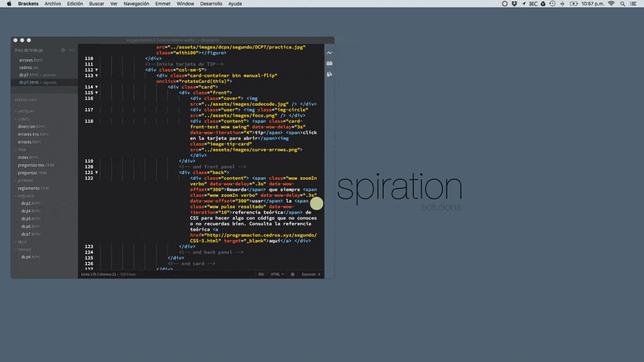Image resolution: width=644 pixels, height=362 pixels.
Task: Open the cedros-web project dropdown
Action: pos(28,99)
